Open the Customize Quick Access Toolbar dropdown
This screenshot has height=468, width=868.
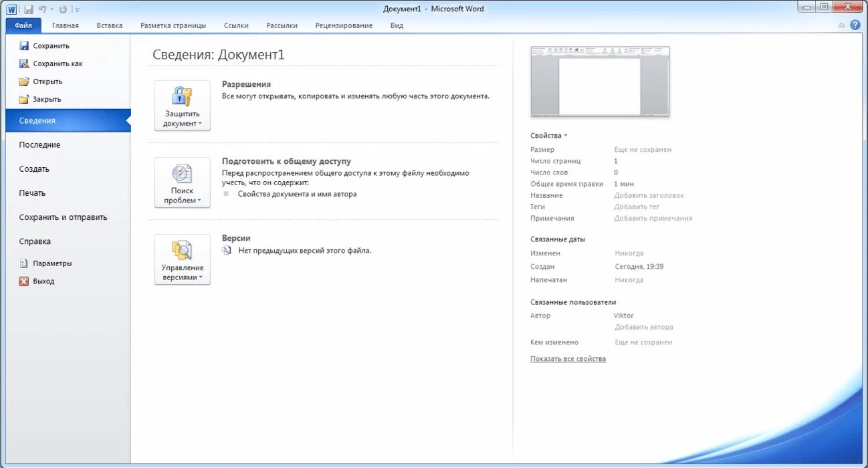click(77, 10)
